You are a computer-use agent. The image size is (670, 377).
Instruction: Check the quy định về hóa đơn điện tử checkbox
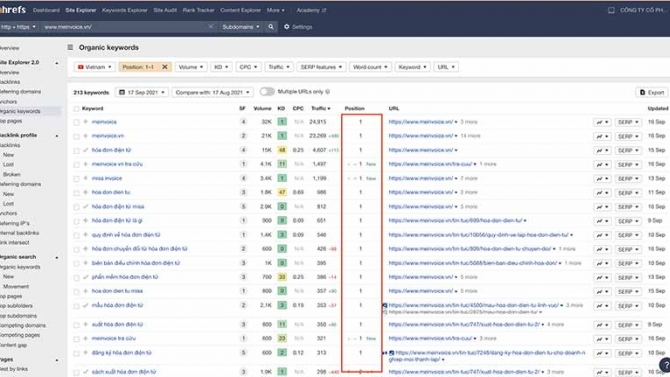(x=76, y=235)
